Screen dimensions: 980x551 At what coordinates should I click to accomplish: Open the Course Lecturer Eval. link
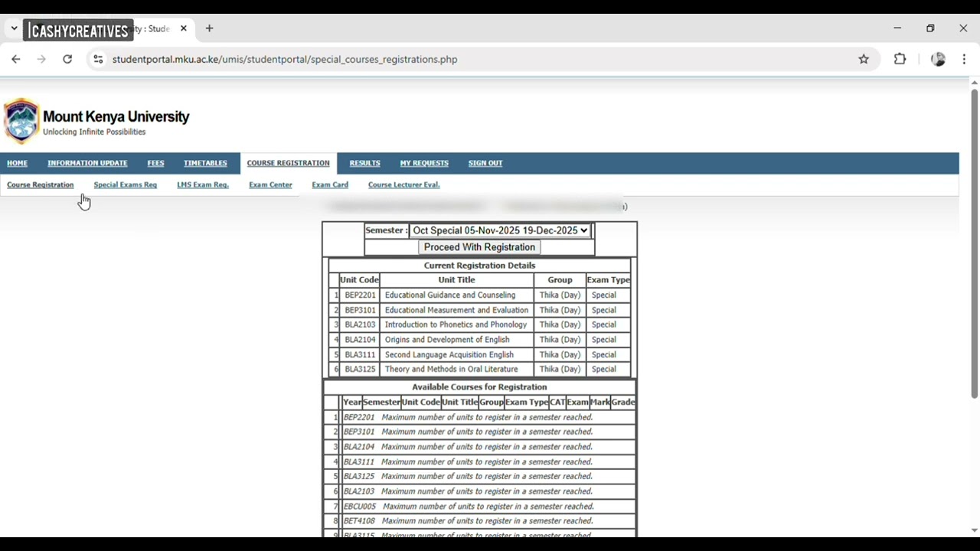(x=403, y=184)
